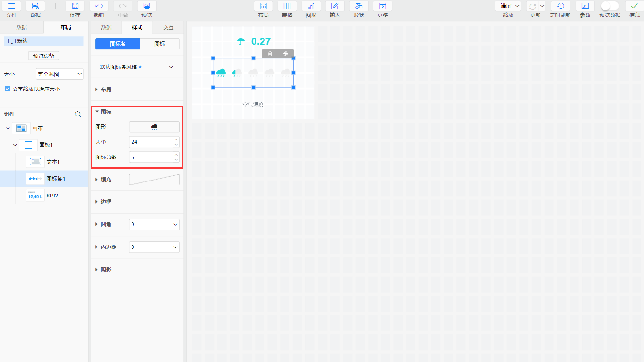Switch to the properties 数据 tab
Viewport: 644px width, 362px height.
[107, 27]
